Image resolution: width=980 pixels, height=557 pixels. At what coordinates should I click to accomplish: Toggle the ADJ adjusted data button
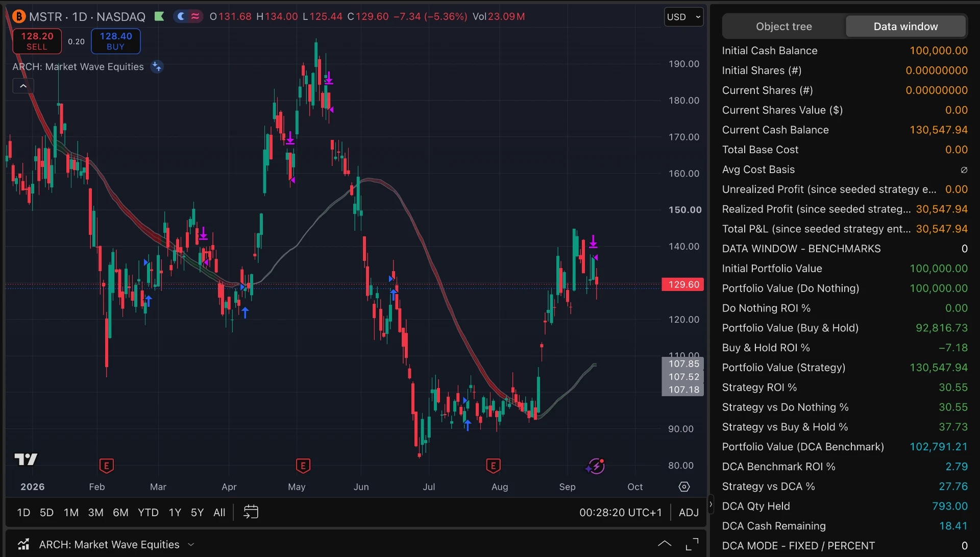coord(689,512)
